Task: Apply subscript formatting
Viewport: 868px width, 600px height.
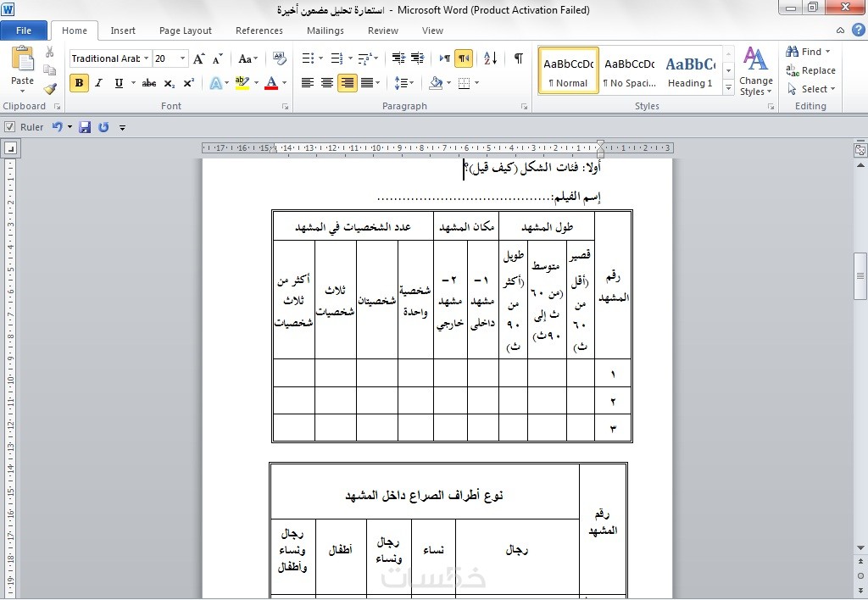Action: [x=170, y=83]
